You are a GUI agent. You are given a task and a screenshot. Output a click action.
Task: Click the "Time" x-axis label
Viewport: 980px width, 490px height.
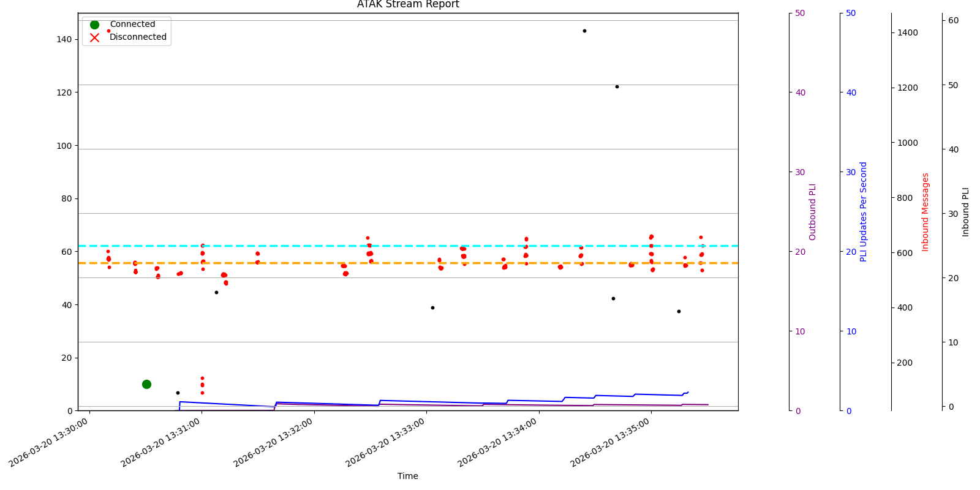click(407, 476)
